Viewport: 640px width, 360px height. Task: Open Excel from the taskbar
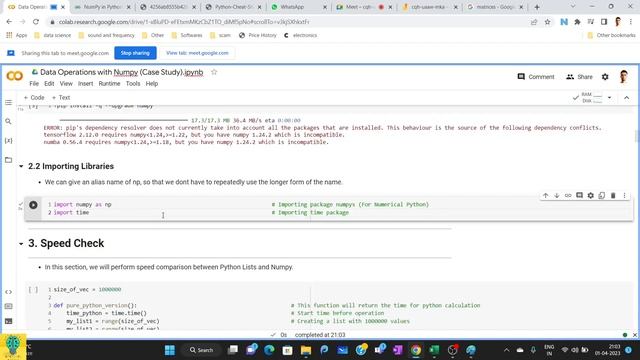(434, 350)
